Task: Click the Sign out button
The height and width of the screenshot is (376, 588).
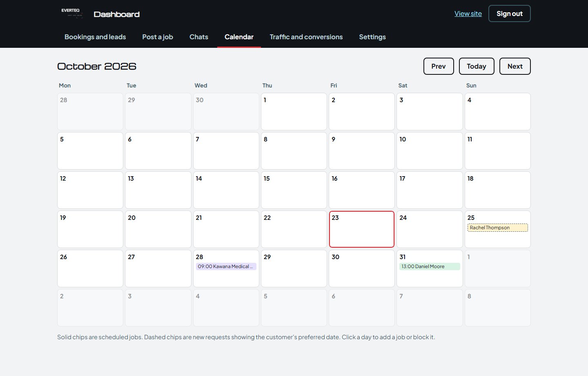Action: point(510,13)
